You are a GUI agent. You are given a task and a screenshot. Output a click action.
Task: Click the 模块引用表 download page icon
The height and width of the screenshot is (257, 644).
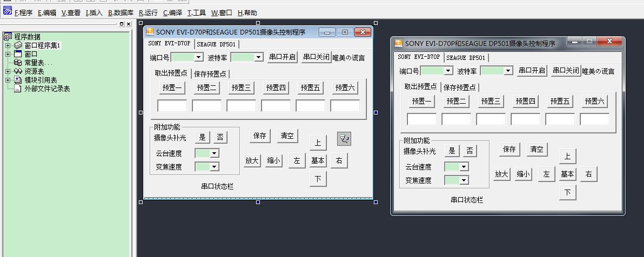tap(18, 80)
